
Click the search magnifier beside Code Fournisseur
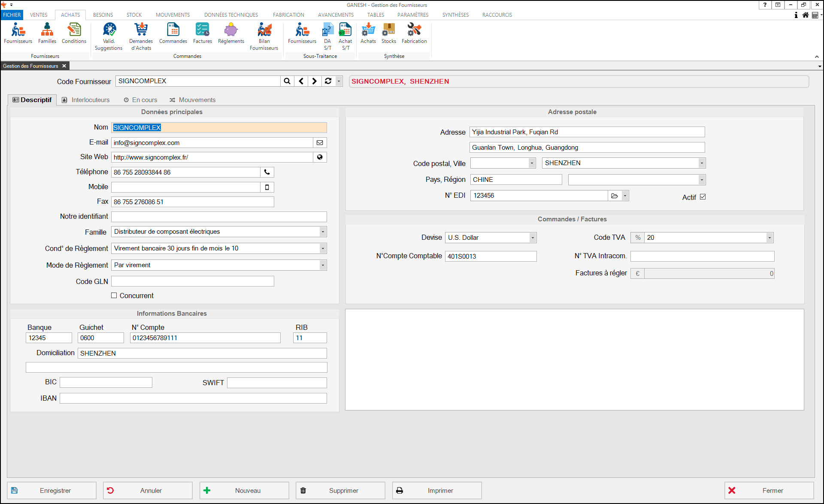click(x=287, y=81)
